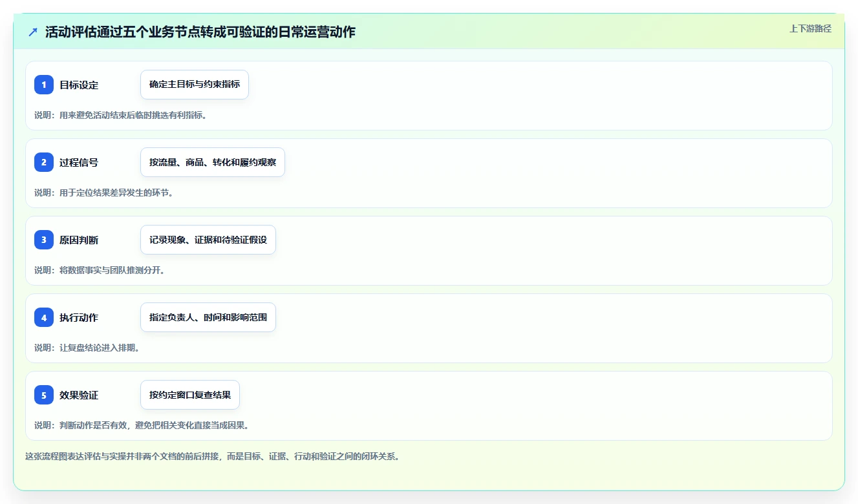Click the step 1 number badge
The height and width of the screenshot is (504, 858).
click(44, 85)
